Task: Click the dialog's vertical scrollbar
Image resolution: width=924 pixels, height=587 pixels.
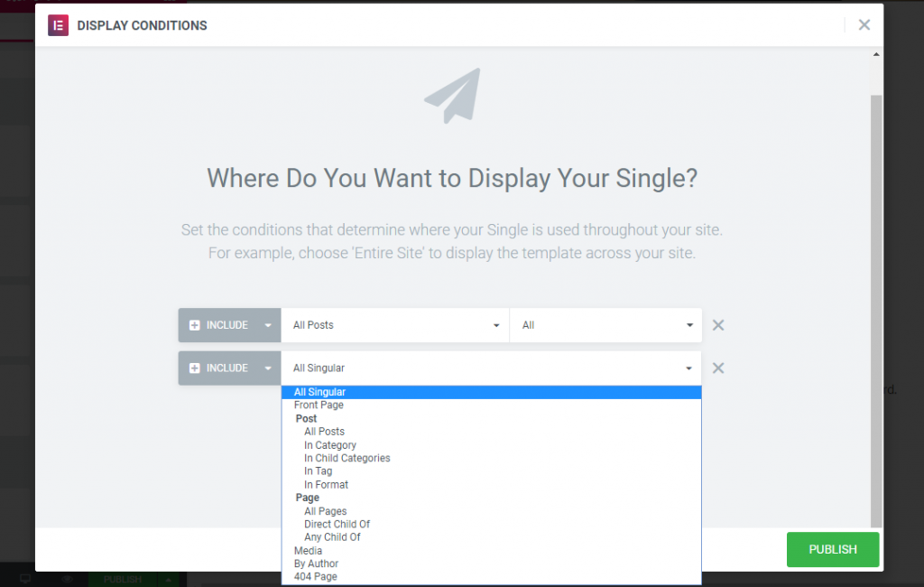Action: click(875, 307)
